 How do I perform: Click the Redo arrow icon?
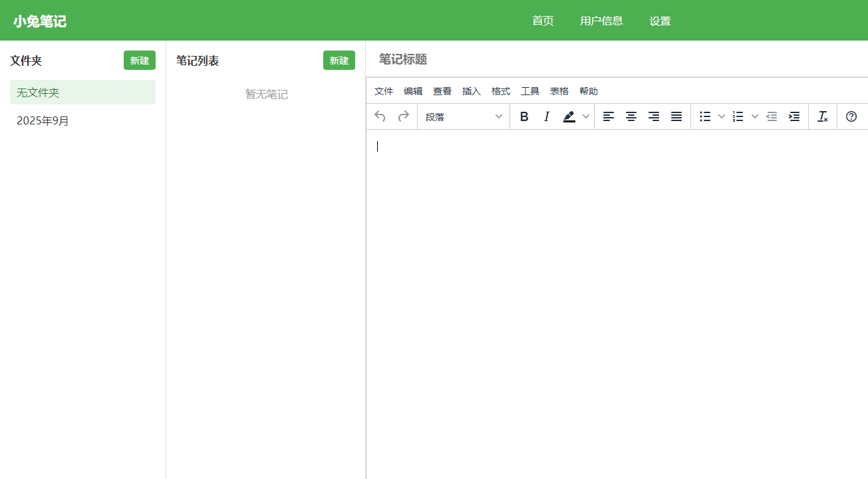[403, 116]
